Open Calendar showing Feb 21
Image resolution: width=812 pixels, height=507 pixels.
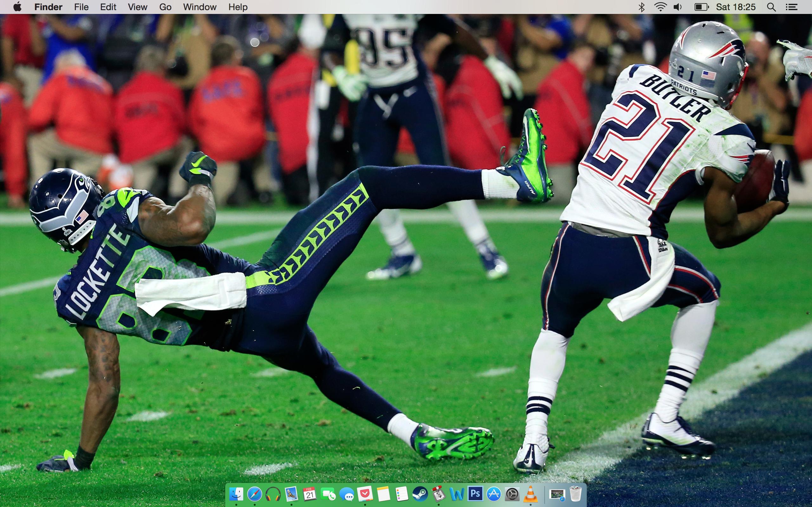(x=310, y=494)
